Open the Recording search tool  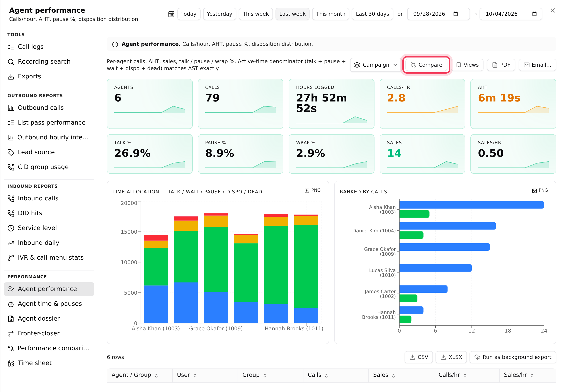click(49, 61)
